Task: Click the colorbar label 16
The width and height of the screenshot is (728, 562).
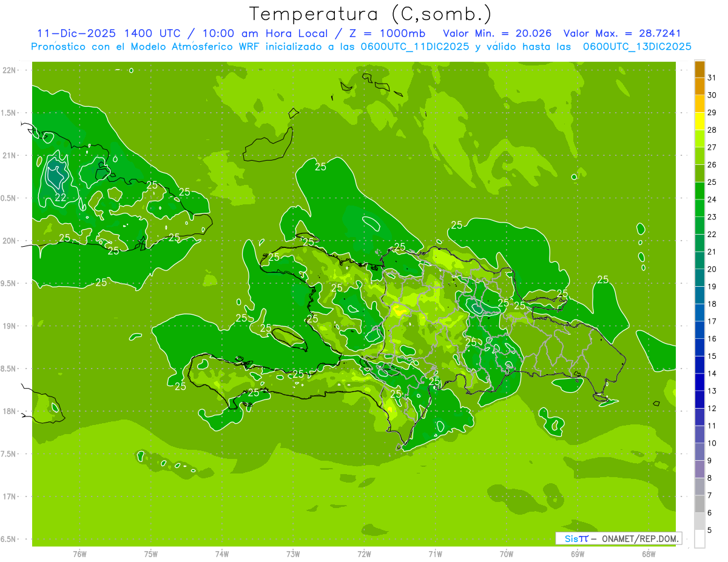Action: click(x=712, y=339)
